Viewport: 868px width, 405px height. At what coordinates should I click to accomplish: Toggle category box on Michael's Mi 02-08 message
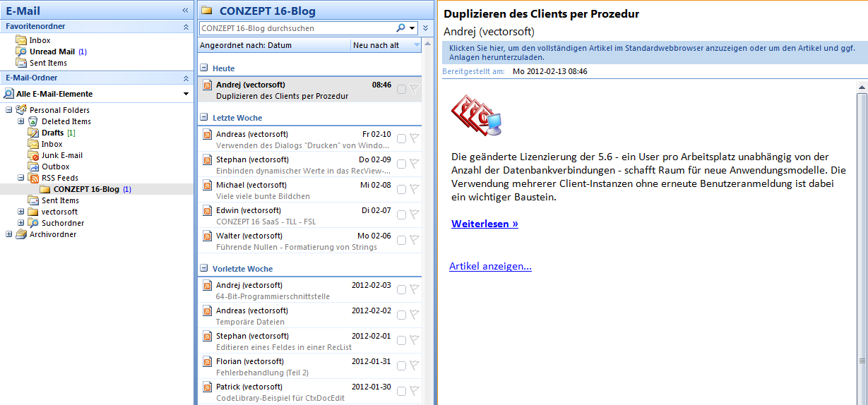[x=401, y=190]
